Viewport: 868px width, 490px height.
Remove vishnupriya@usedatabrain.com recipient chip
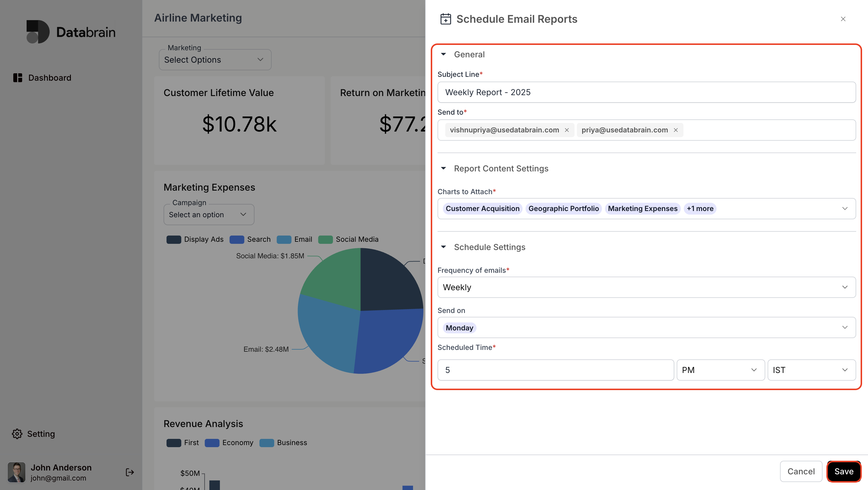tap(567, 130)
